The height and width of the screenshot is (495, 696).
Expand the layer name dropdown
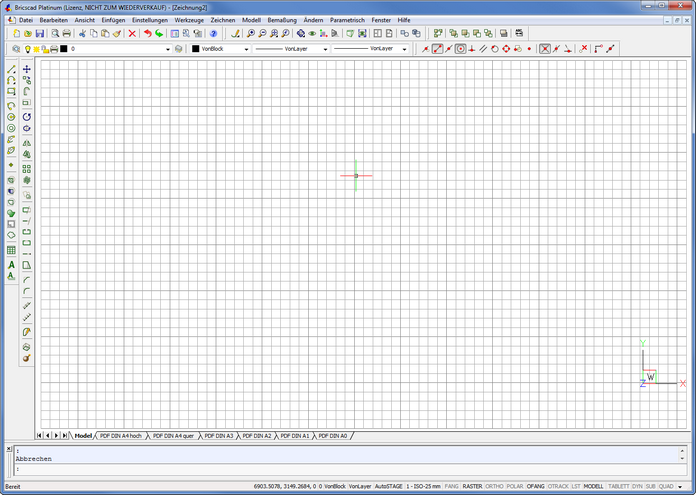168,48
